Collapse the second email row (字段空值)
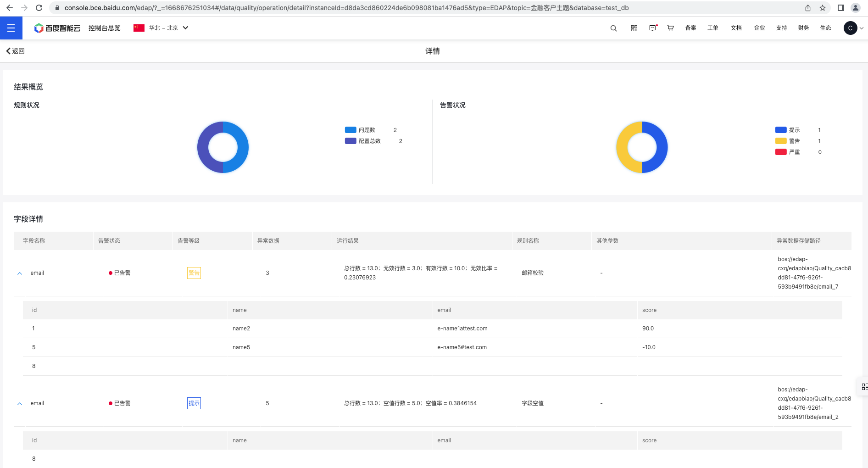 point(20,404)
